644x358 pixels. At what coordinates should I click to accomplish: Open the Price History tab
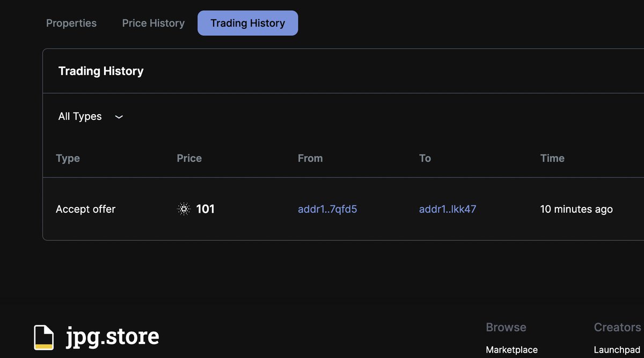click(x=153, y=23)
